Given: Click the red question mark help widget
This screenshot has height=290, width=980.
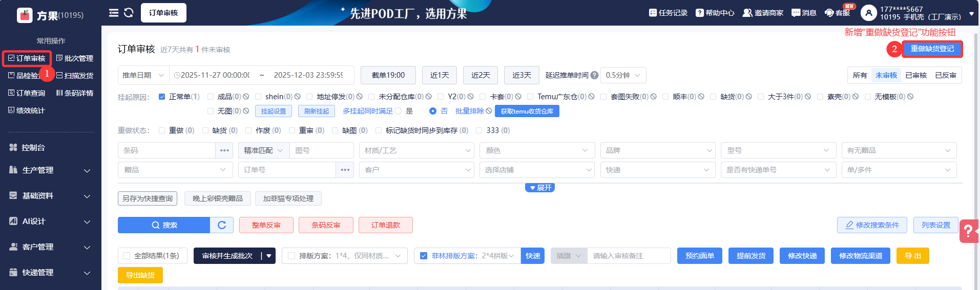Looking at the screenshot, I should (968, 231).
